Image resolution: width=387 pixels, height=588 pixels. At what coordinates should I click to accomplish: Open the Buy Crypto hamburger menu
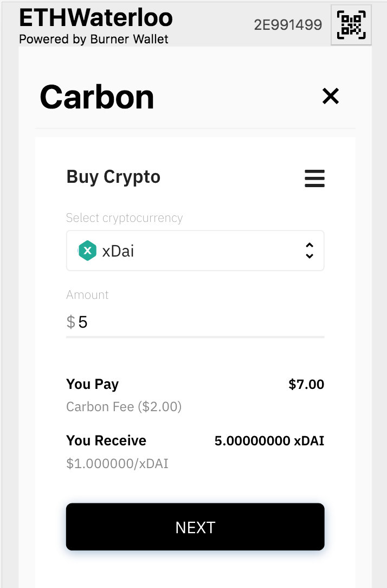314,178
